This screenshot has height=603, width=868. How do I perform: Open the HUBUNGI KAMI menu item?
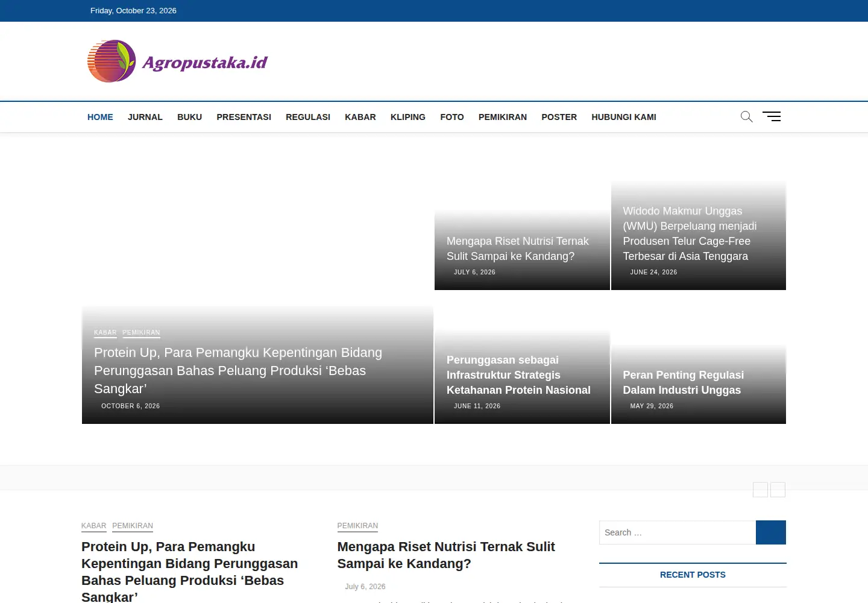tap(624, 117)
